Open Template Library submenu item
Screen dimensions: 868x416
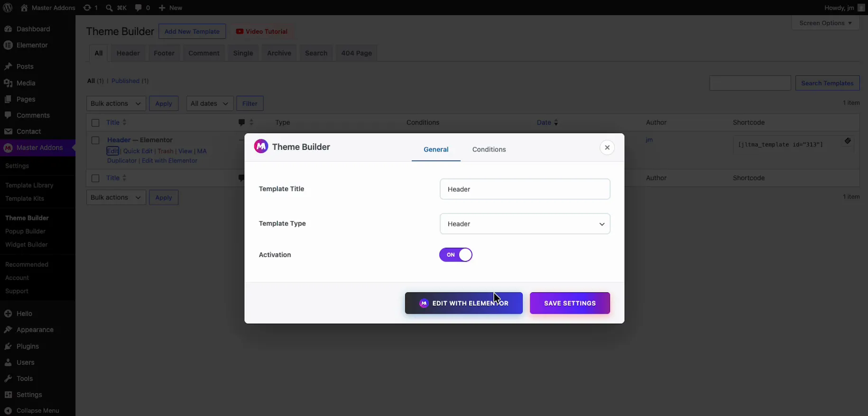click(x=29, y=185)
